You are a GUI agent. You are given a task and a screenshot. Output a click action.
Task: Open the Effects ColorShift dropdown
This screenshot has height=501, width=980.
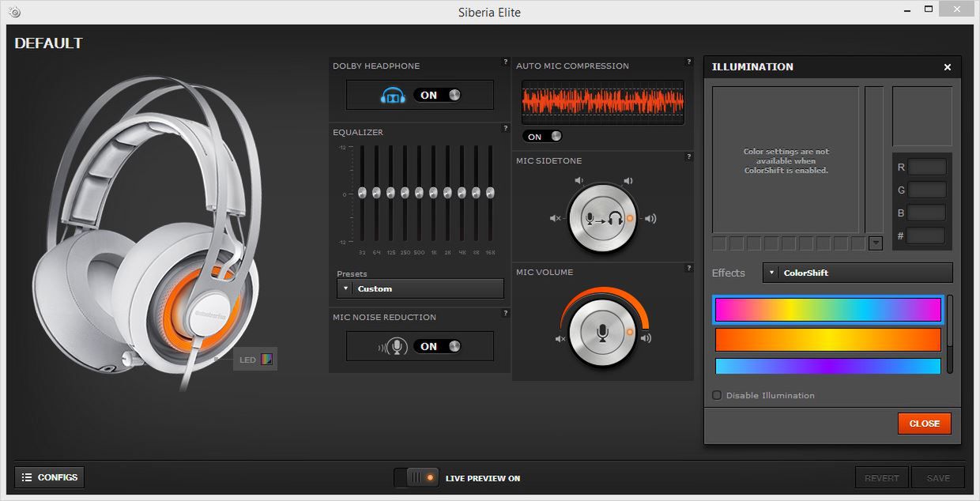[x=857, y=273]
